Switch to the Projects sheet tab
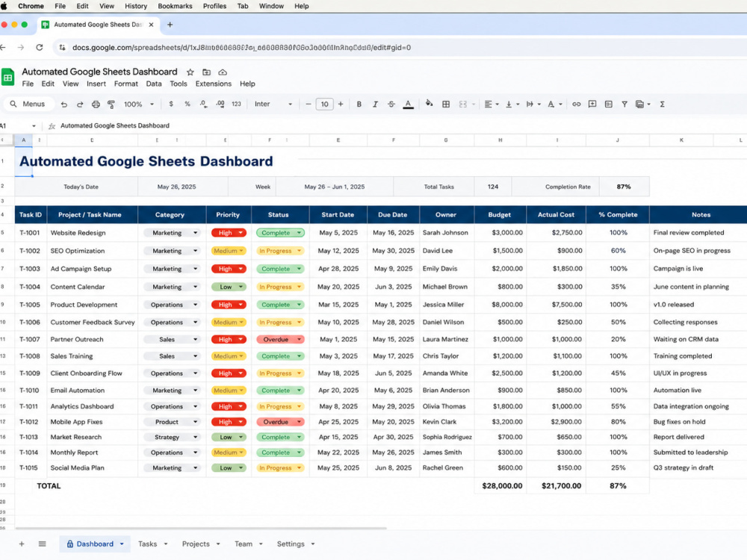 point(196,544)
